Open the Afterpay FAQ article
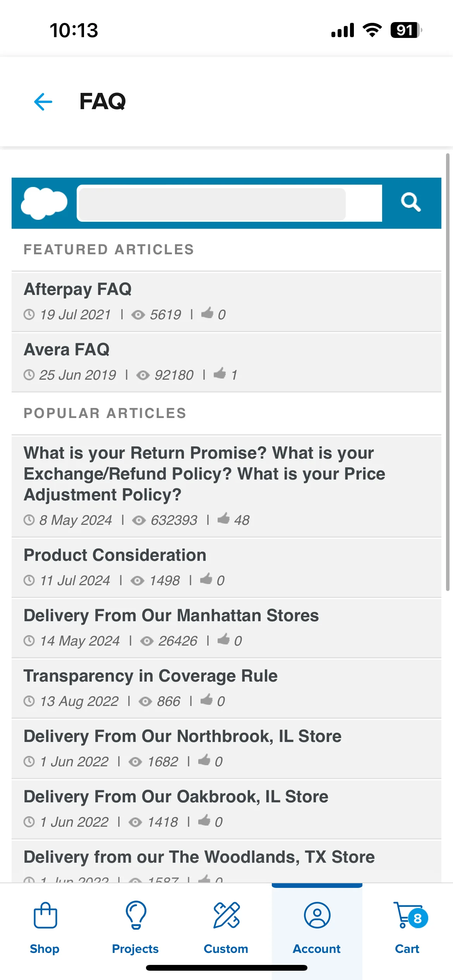The width and height of the screenshot is (453, 980). [226, 302]
